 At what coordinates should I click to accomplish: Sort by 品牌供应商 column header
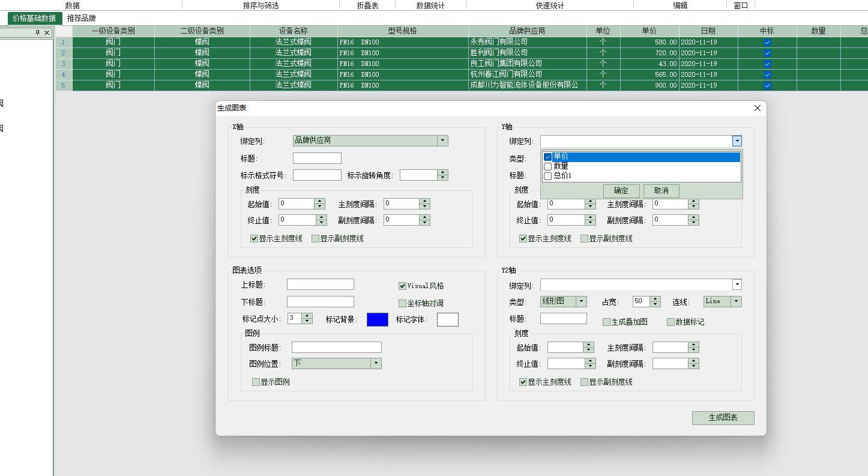527,31
